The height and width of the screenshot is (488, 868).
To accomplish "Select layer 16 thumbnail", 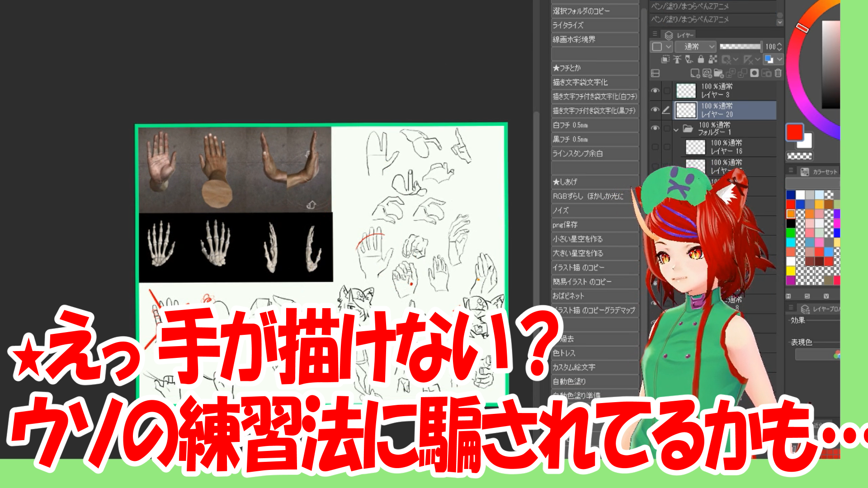I will [x=695, y=147].
